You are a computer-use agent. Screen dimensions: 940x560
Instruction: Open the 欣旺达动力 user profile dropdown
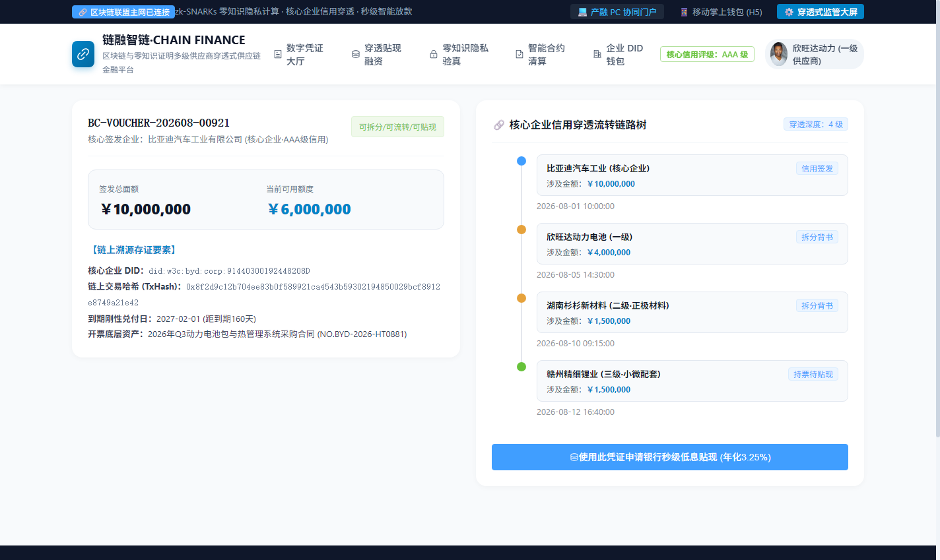[815, 54]
